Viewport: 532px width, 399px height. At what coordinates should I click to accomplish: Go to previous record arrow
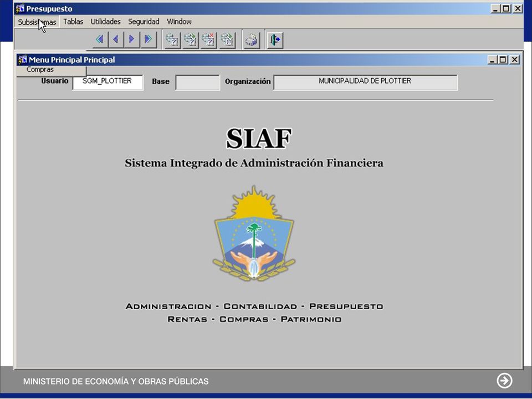(x=116, y=40)
